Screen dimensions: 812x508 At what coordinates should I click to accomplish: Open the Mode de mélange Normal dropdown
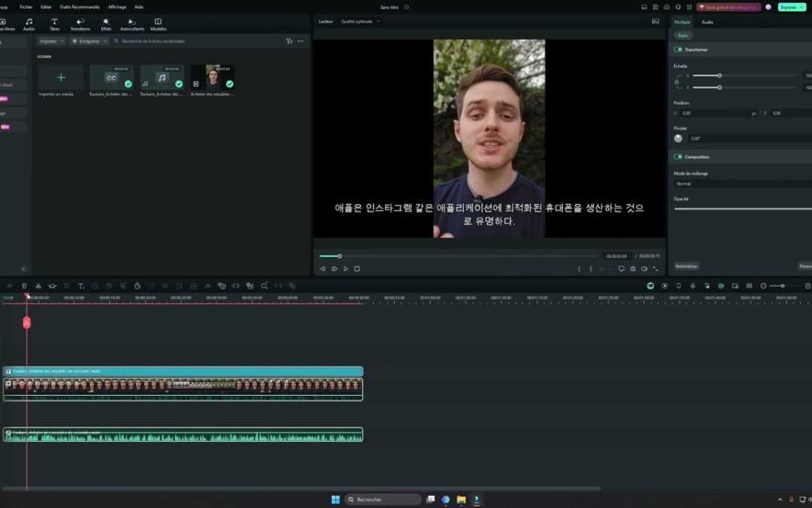[x=743, y=184]
